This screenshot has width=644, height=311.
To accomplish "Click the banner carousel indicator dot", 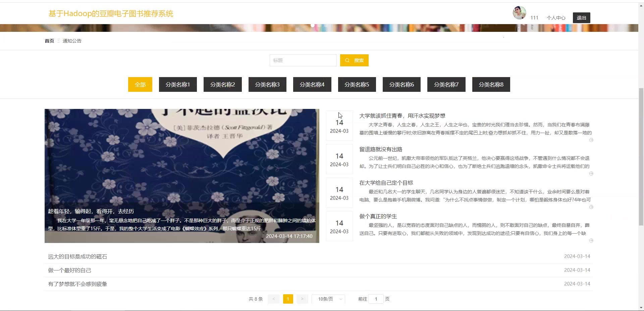I will (313, 25).
